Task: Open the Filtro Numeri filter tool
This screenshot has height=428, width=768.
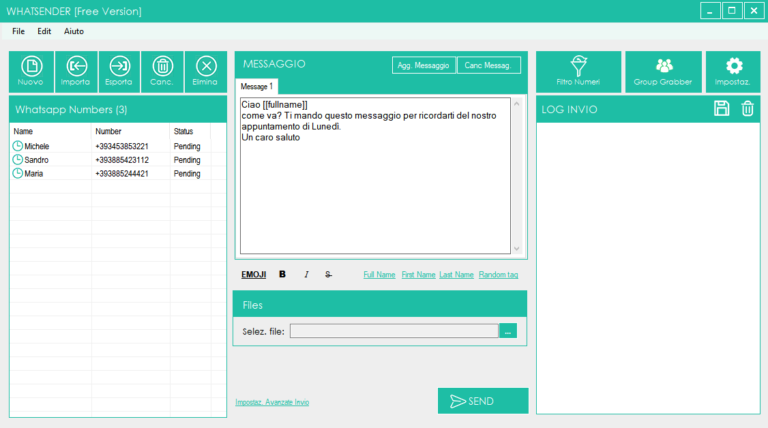Action: click(x=578, y=71)
